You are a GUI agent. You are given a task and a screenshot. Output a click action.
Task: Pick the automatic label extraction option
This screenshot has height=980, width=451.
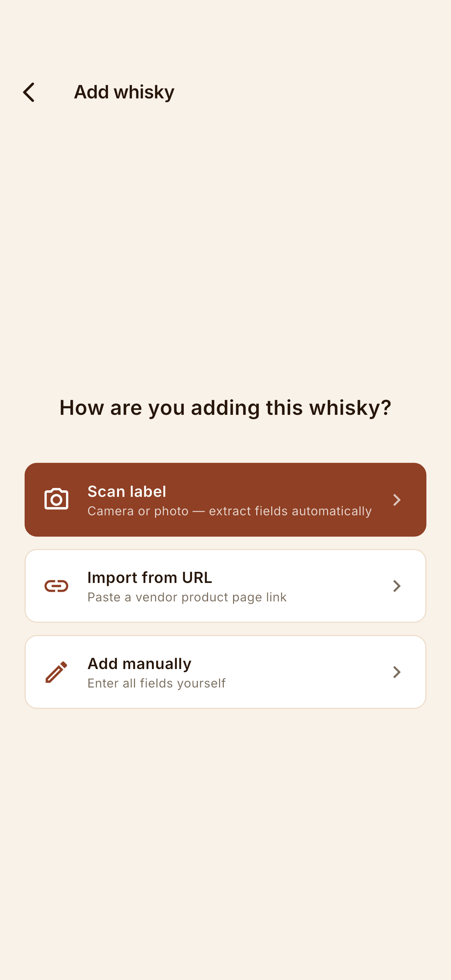tap(225, 500)
